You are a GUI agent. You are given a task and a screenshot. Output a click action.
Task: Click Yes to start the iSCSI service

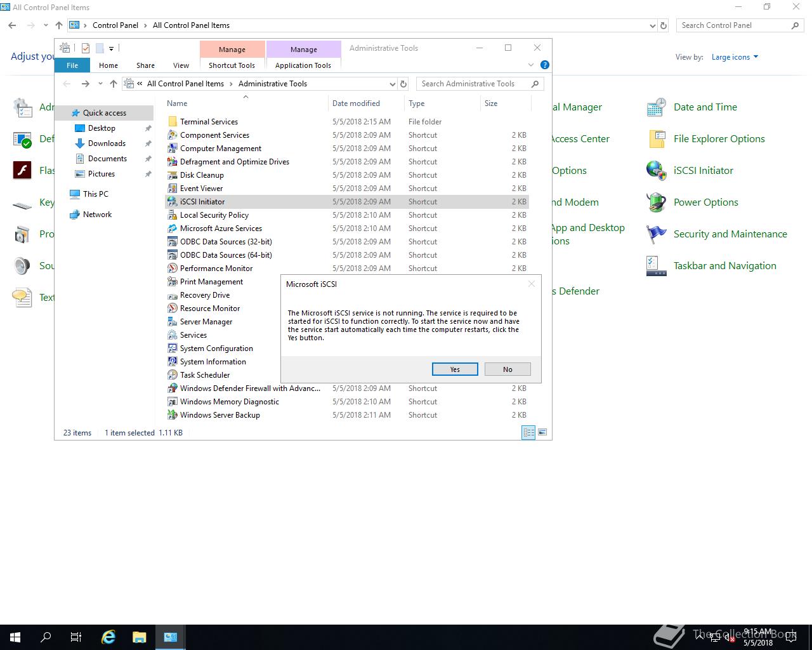click(x=455, y=369)
